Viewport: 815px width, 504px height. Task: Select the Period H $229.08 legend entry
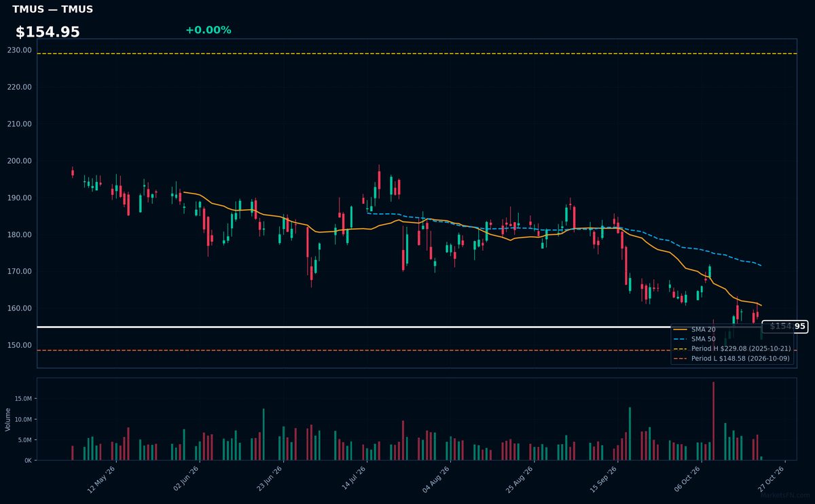click(731, 348)
